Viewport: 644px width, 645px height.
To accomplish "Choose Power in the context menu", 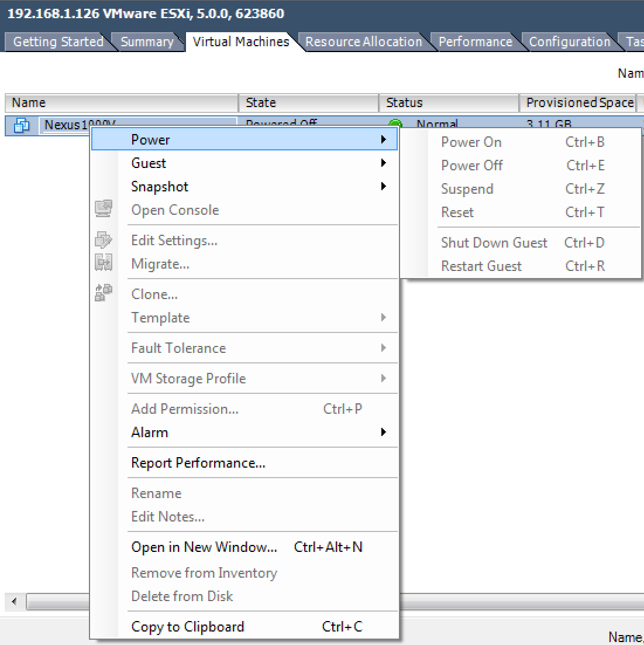I will (x=244, y=139).
